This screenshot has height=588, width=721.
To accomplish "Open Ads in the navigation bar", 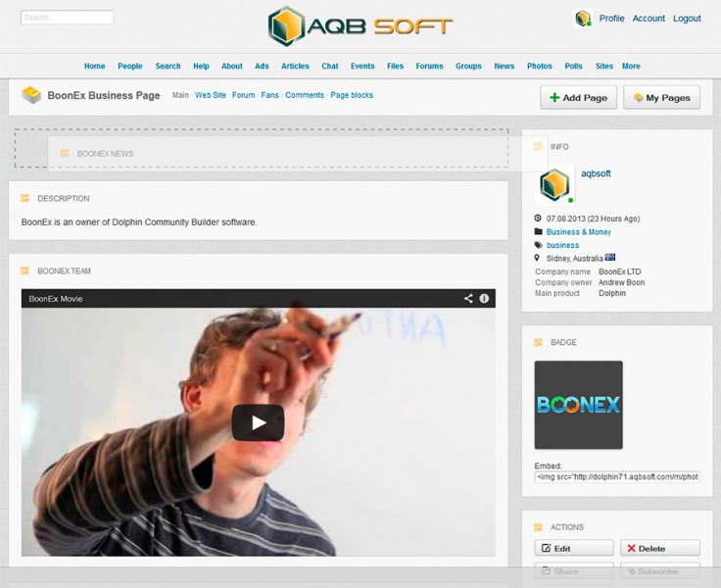I will [x=262, y=66].
